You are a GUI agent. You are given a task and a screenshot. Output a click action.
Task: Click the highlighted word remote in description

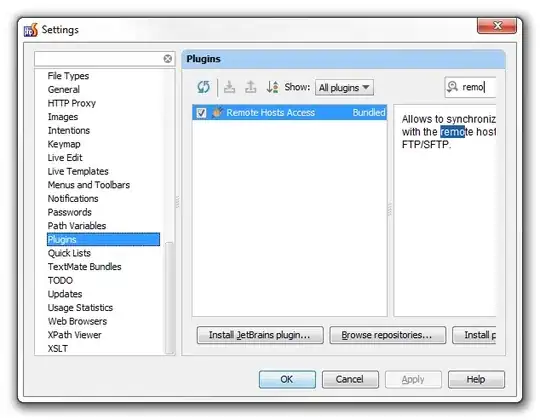tap(453, 132)
